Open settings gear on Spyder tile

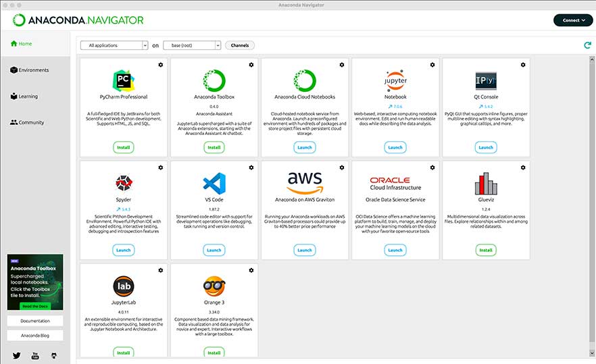click(x=160, y=167)
